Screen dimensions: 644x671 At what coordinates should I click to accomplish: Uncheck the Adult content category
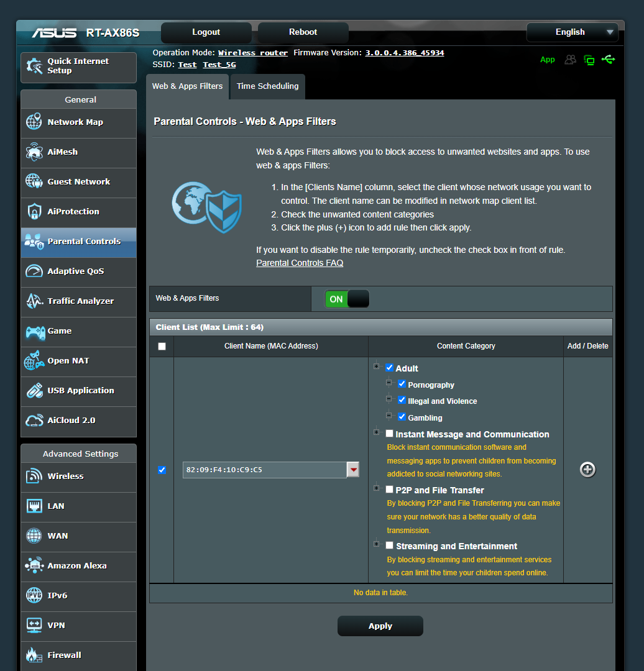(x=390, y=368)
